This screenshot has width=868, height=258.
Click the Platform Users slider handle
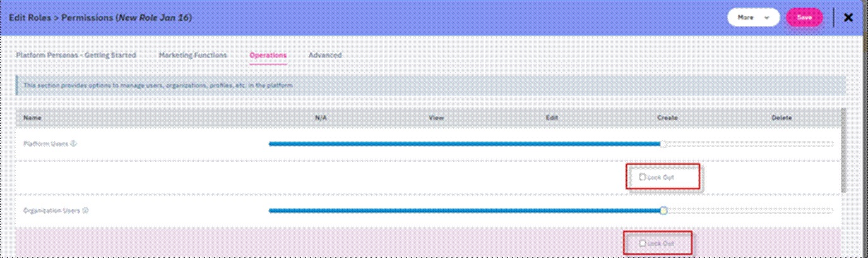(x=663, y=144)
